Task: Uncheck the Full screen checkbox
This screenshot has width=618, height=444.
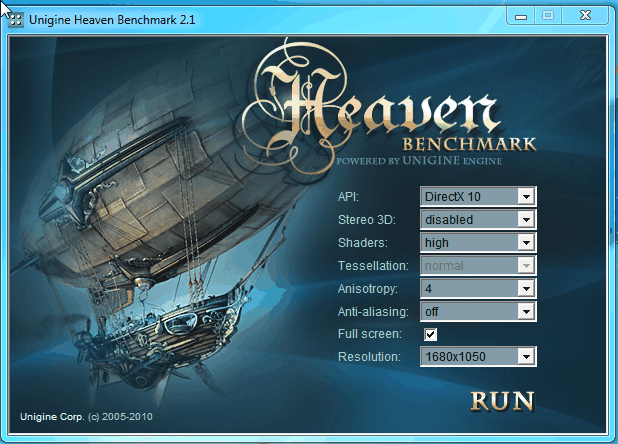Action: [430, 334]
